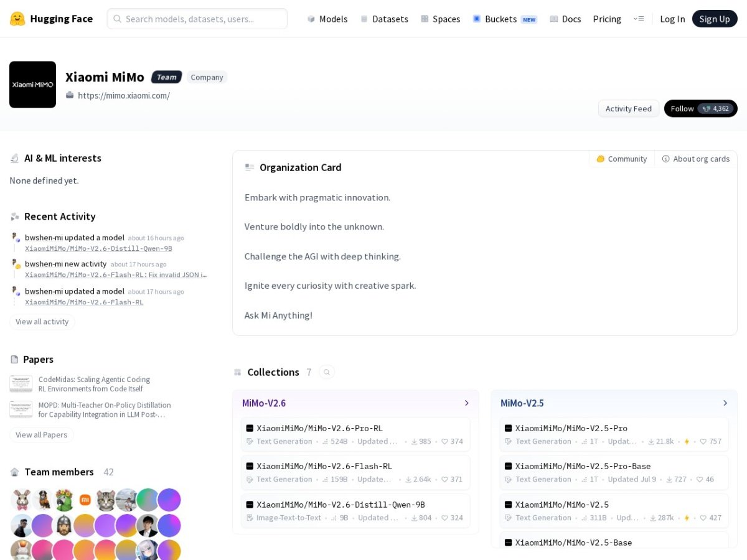Click the Team badge next to Xiaomi MiMo
The height and width of the screenshot is (560, 747).
pos(166,77)
